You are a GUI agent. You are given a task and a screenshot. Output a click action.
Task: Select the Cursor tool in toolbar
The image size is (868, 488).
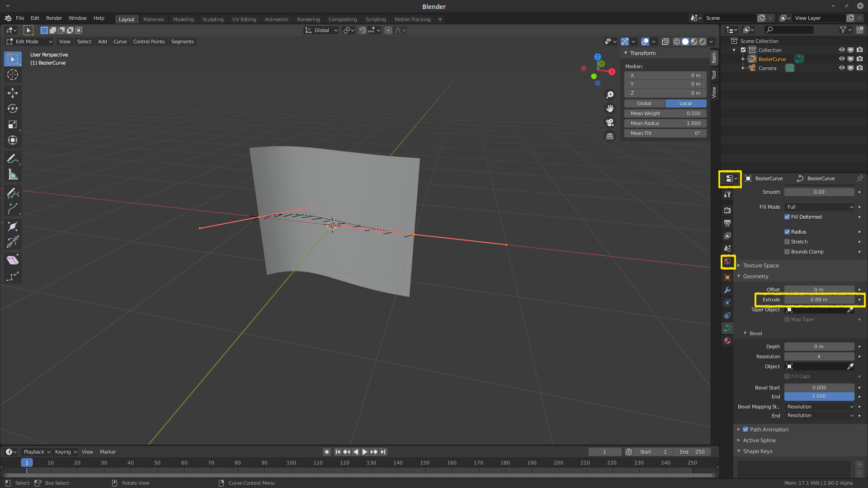(13, 75)
